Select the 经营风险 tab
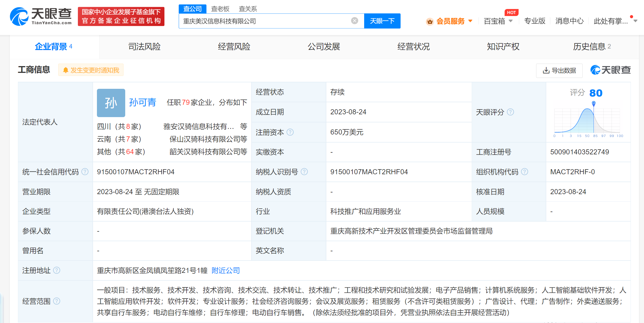644x323 pixels. point(234,47)
